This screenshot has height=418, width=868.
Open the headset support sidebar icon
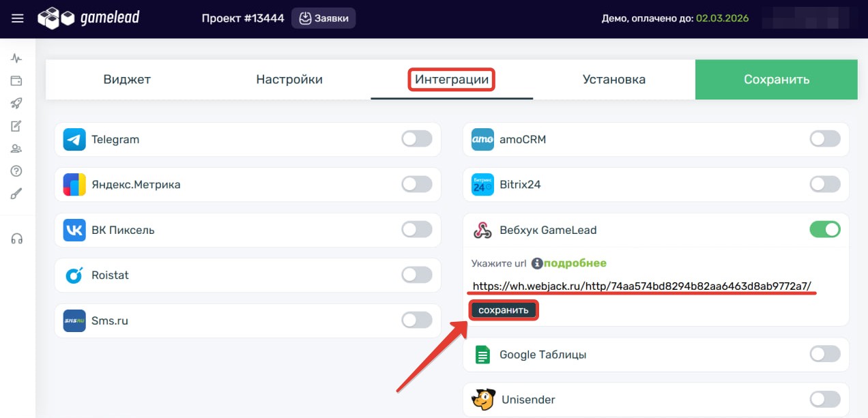pos(17,239)
